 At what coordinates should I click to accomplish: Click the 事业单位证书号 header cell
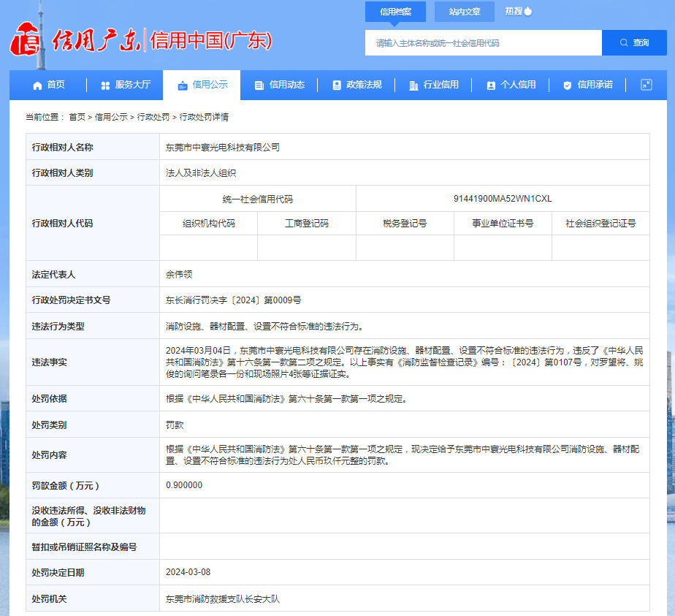click(x=503, y=224)
